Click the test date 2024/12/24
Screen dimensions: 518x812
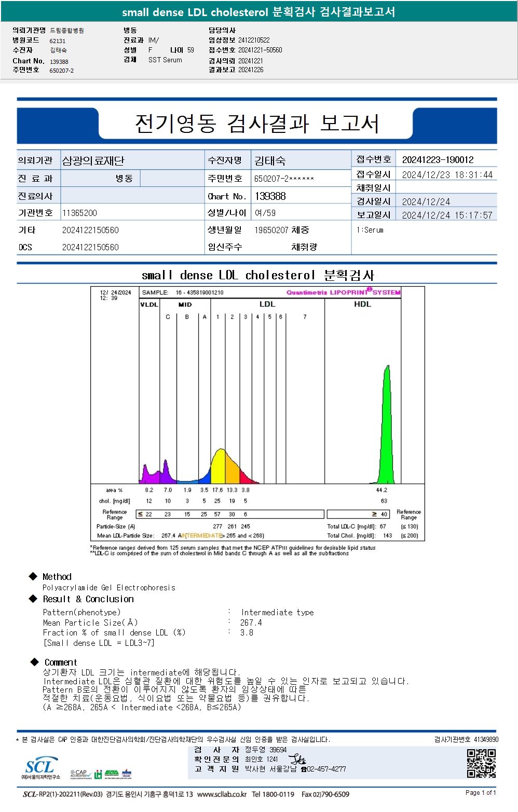click(x=426, y=202)
